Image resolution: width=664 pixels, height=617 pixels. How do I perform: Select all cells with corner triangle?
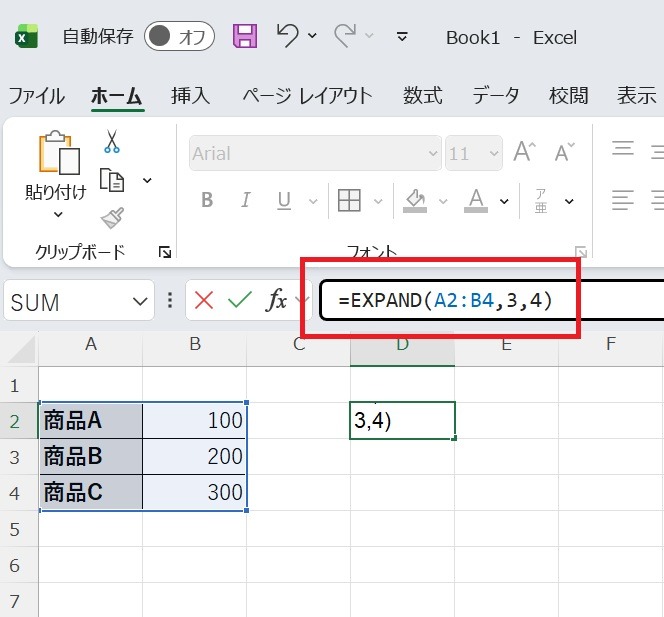(x=20, y=349)
